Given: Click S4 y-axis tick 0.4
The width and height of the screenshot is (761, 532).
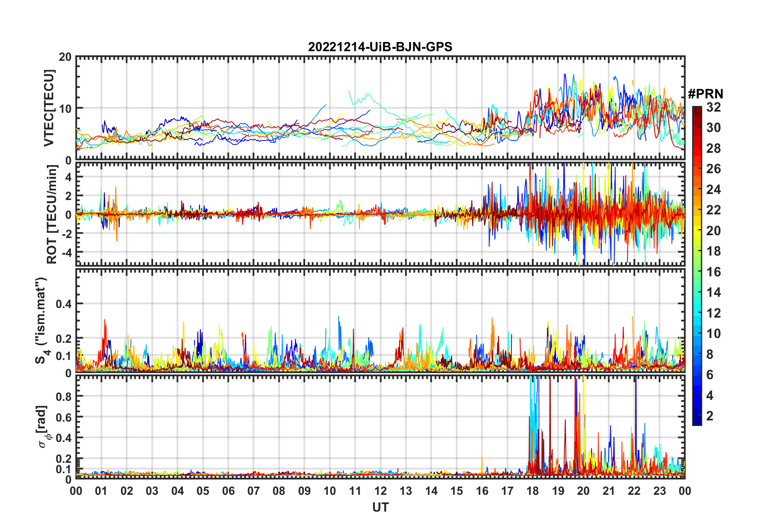Looking at the screenshot, I should tap(64, 304).
